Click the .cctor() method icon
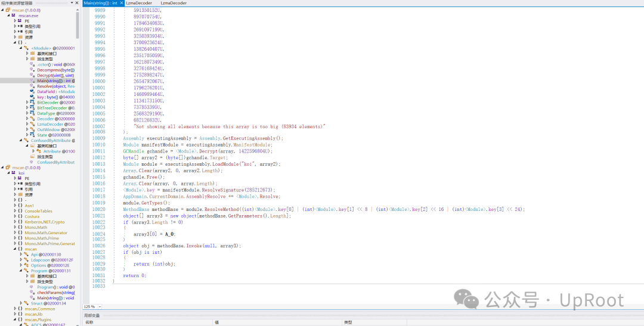The width and height of the screenshot is (644, 326). coord(32,64)
